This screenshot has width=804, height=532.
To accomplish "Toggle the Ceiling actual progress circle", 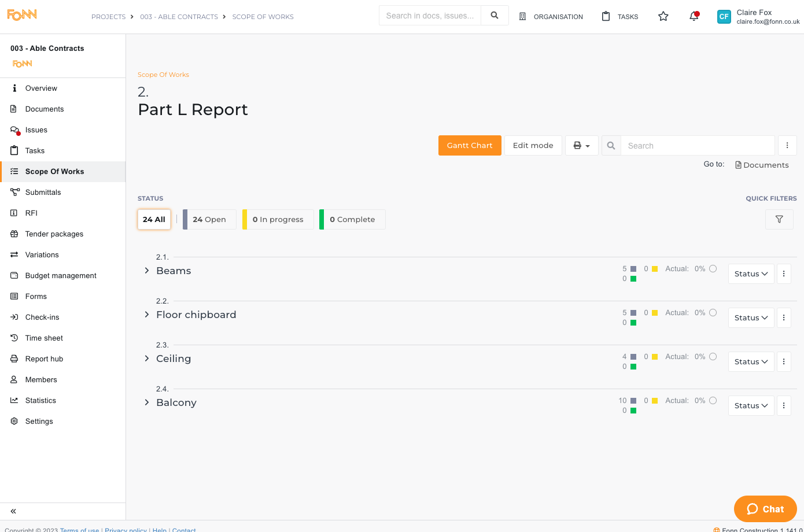I will [713, 357].
